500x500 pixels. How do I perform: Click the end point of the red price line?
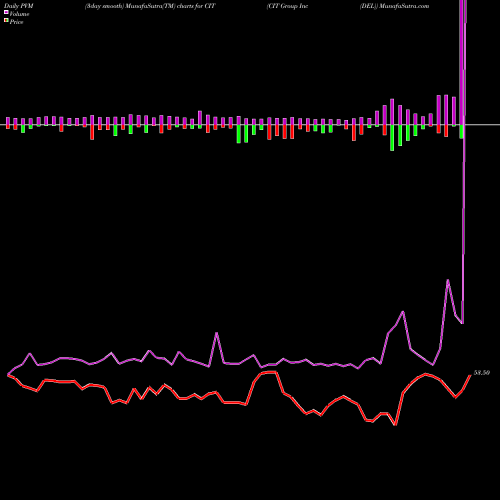coord(470,375)
